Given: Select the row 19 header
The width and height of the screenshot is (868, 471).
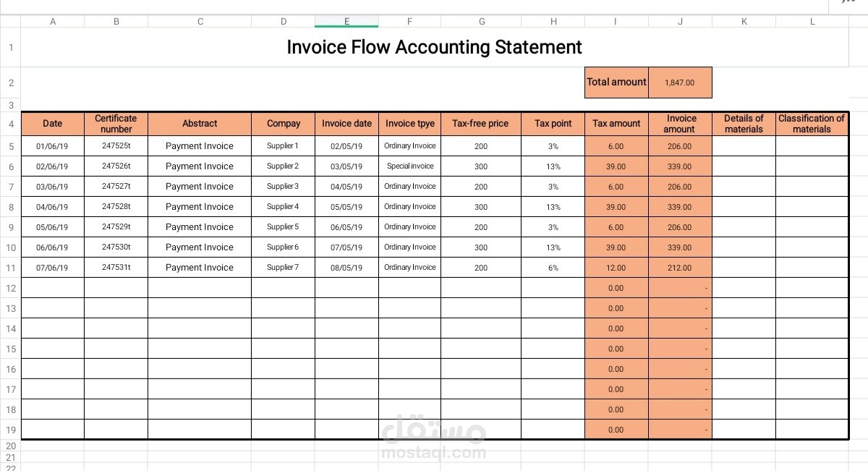Looking at the screenshot, I should coord(11,430).
